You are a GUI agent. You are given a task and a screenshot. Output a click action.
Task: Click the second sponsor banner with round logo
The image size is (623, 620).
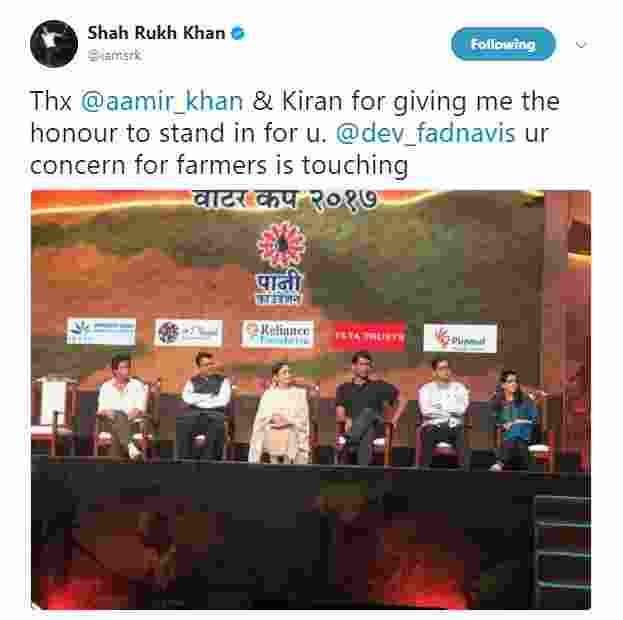tap(188, 333)
